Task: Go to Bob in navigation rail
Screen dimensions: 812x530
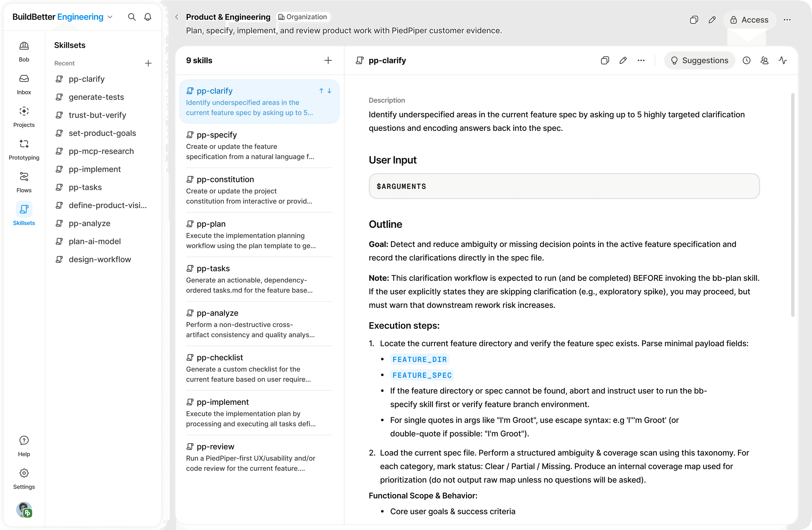Action: [24, 52]
